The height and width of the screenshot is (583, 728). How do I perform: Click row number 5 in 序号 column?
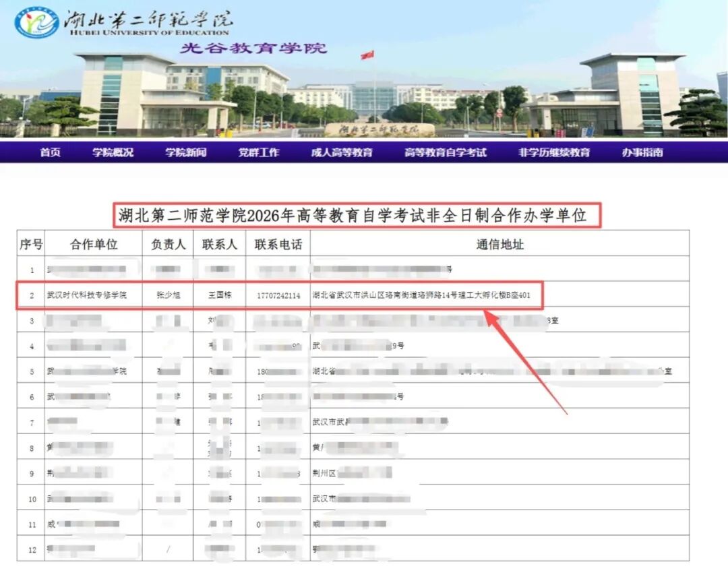point(32,372)
